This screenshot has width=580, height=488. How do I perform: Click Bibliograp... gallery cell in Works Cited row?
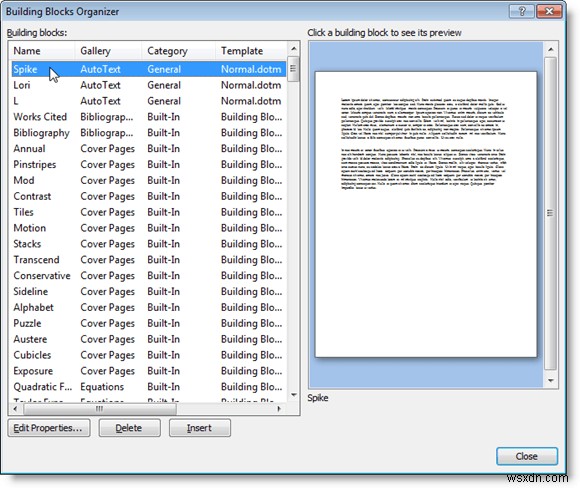(x=107, y=117)
